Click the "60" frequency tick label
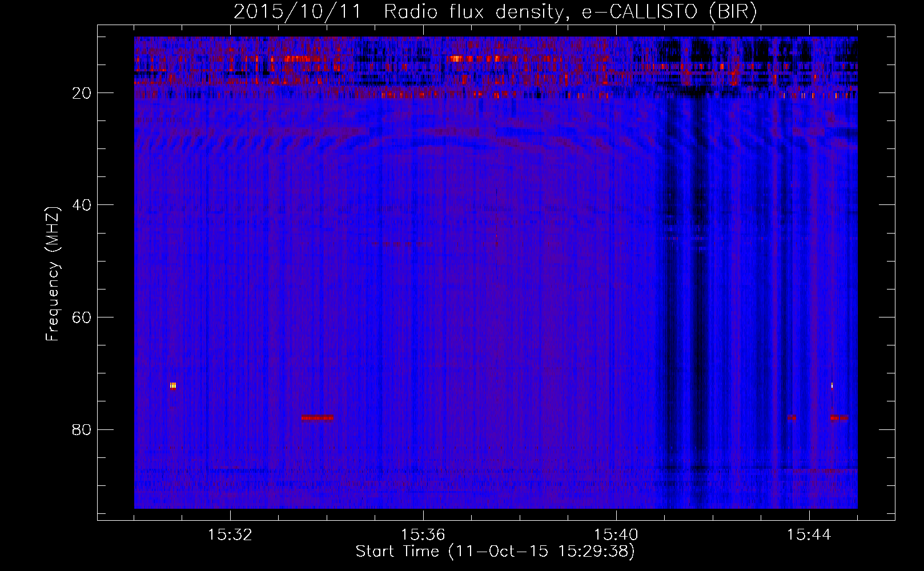 82,317
